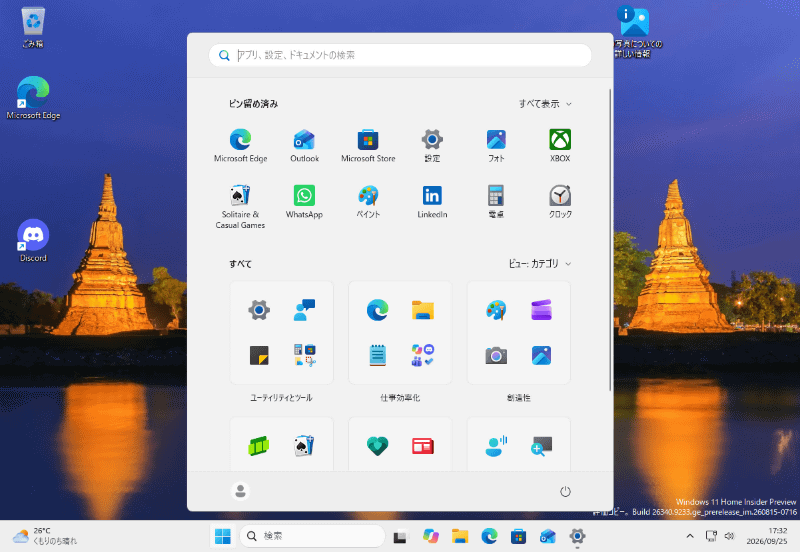The width and height of the screenshot is (800, 552).
Task: Open more productivity apps cluster icon
Action: click(423, 355)
